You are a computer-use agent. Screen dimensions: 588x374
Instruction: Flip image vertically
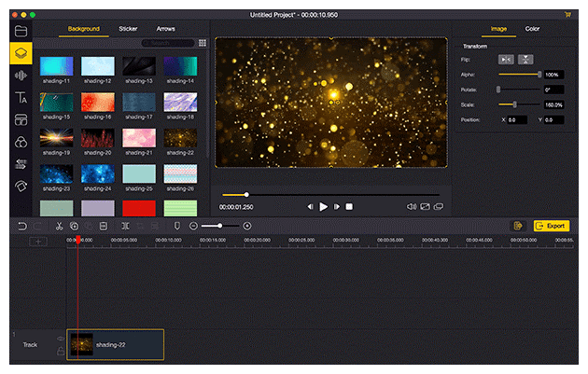(x=525, y=59)
